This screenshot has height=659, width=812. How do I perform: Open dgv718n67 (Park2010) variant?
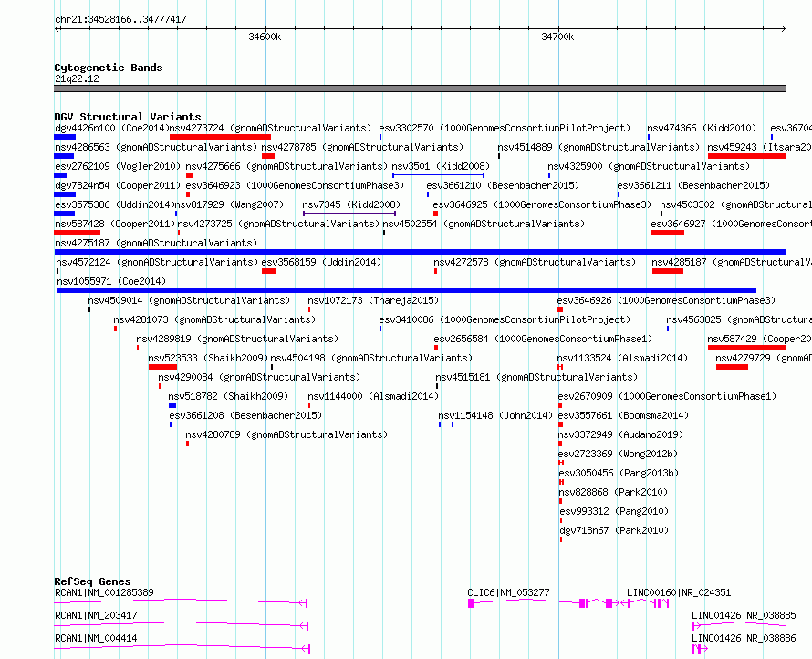614,530
